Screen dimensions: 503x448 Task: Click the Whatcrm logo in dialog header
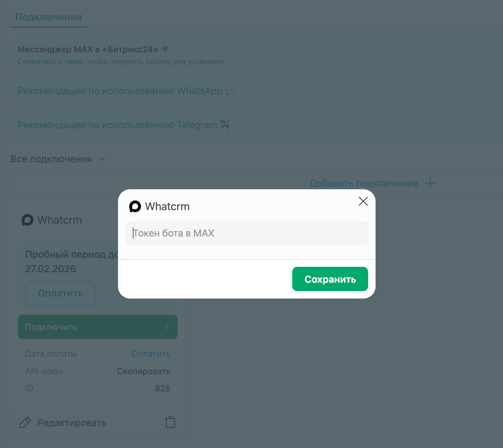tap(135, 206)
